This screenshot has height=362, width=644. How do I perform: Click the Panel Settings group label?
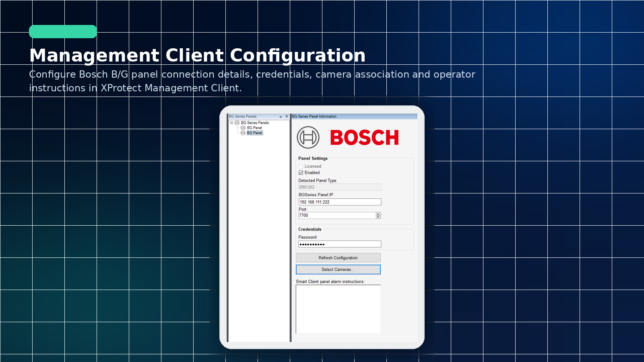point(313,158)
